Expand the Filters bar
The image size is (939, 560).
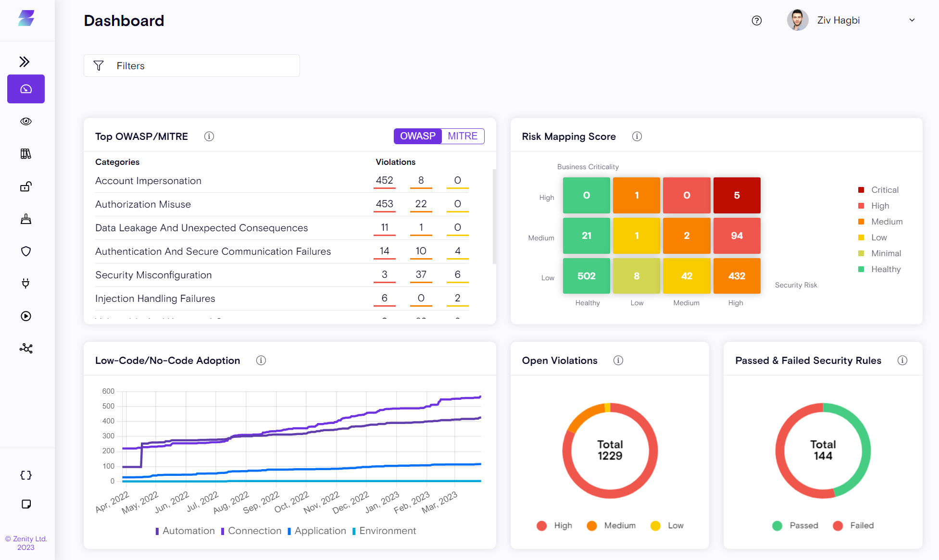[x=191, y=66]
